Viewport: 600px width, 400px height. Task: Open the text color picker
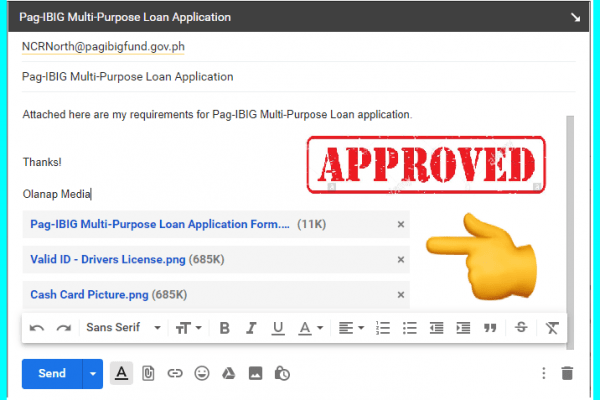(311, 327)
